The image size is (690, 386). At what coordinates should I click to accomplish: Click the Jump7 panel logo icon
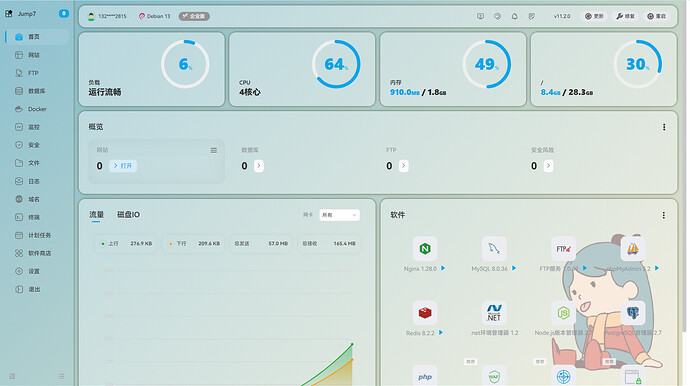pyautogui.click(x=9, y=14)
